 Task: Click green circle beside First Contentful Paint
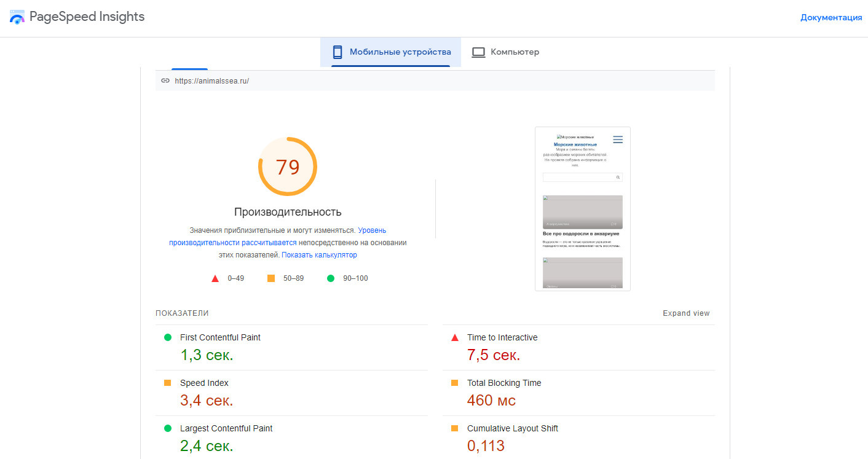point(167,337)
